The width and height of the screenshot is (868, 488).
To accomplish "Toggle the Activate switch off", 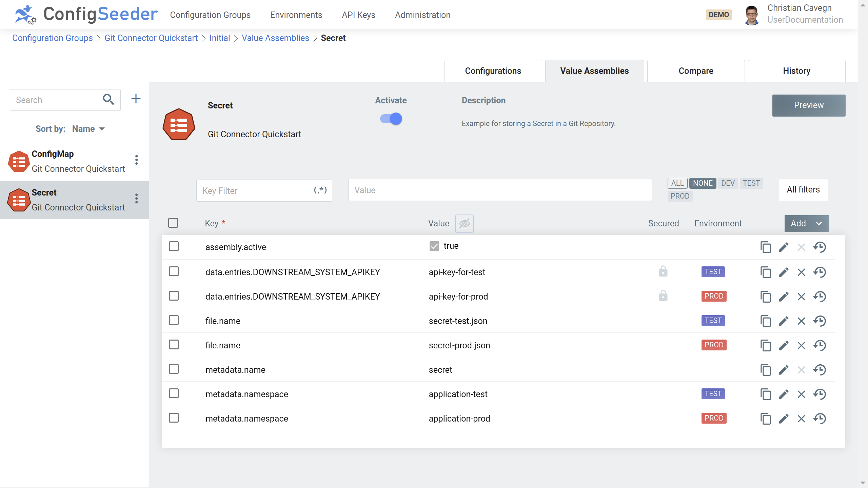I will pos(391,119).
